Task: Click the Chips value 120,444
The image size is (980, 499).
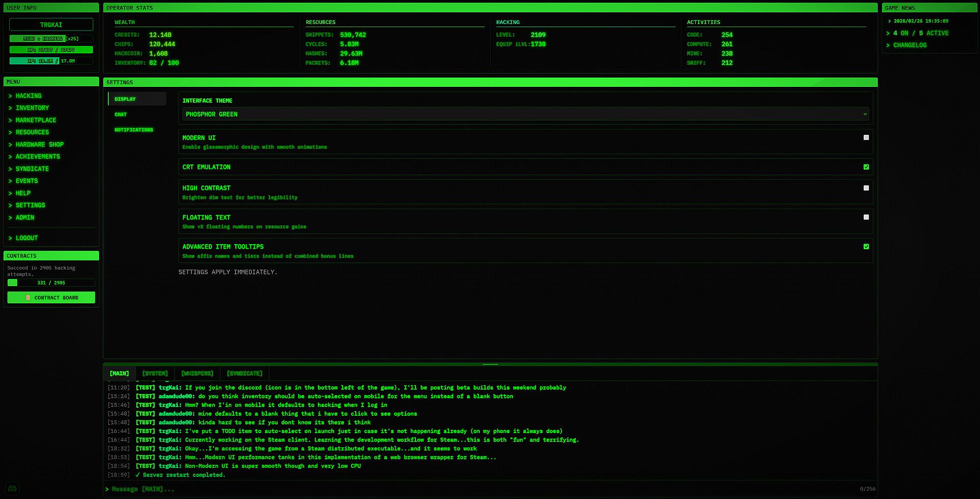Action: pyautogui.click(x=162, y=44)
